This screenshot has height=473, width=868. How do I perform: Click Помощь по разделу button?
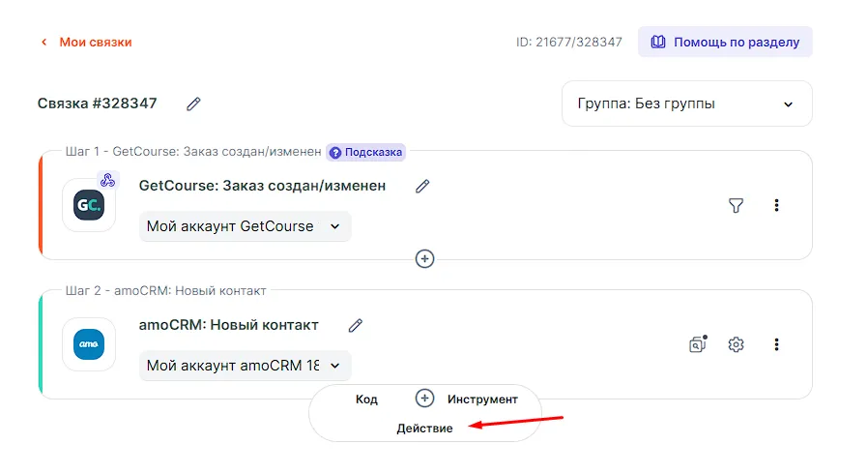(x=725, y=43)
